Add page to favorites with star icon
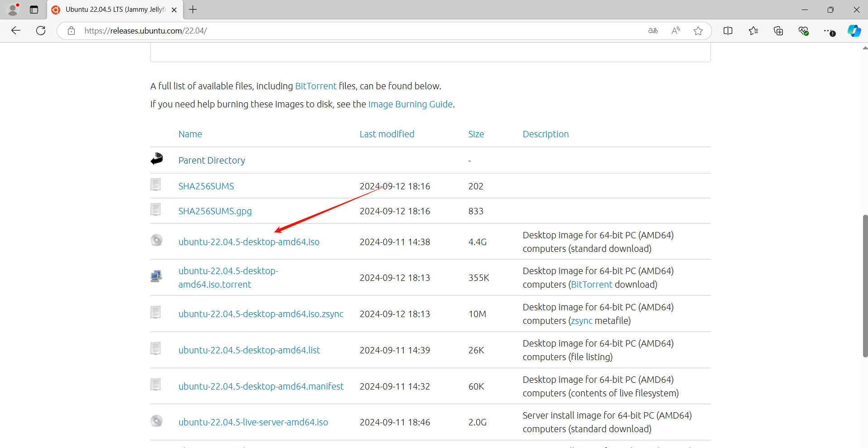 (698, 31)
